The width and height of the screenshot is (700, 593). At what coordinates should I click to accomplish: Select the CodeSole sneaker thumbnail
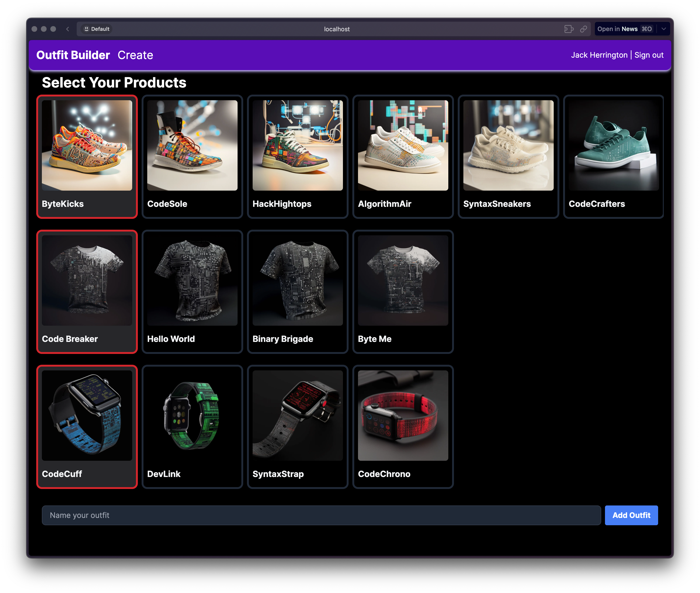coord(192,146)
